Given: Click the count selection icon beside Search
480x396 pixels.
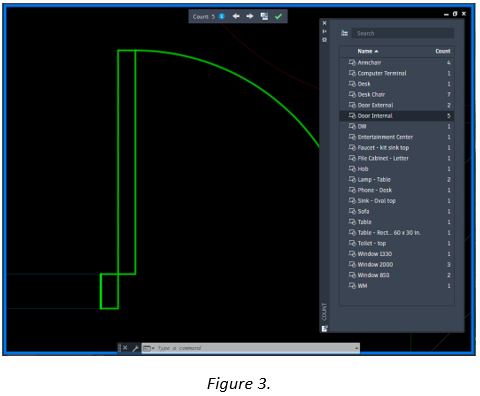Looking at the screenshot, I should pyautogui.click(x=345, y=33).
